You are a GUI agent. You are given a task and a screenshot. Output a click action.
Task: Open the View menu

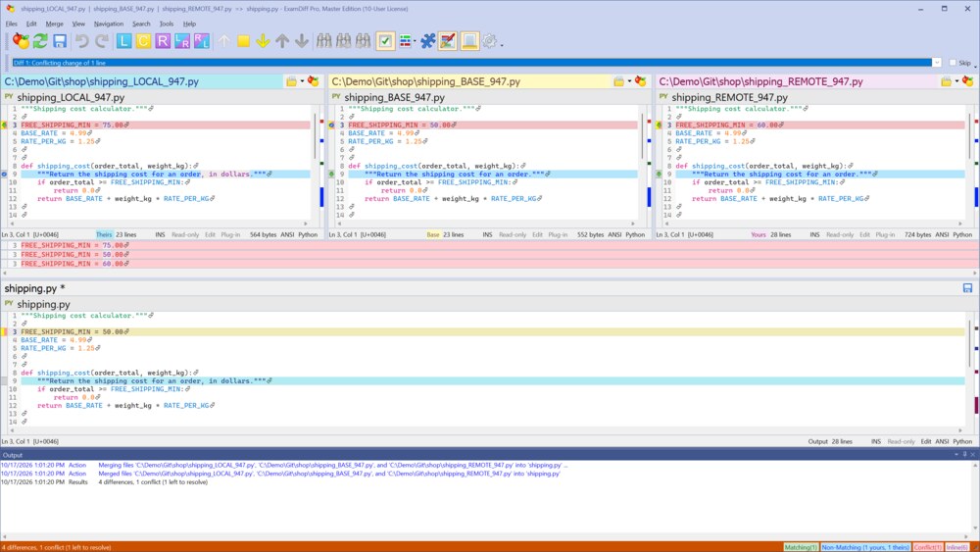pyautogui.click(x=78, y=24)
